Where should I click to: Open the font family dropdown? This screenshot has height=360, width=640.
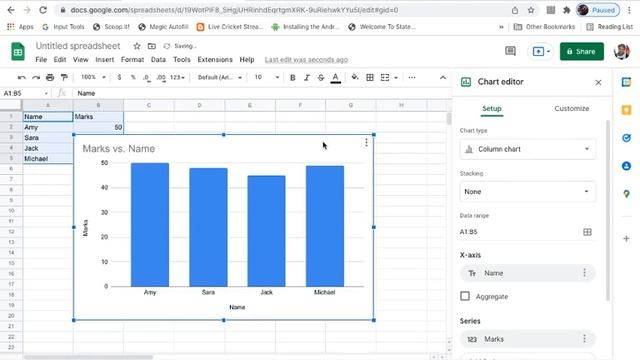tap(220, 77)
